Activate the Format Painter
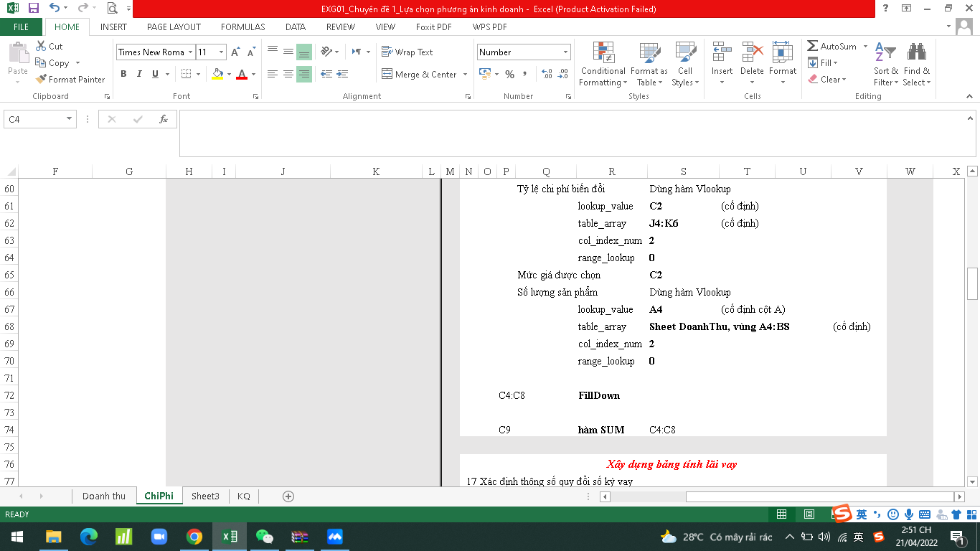The height and width of the screenshot is (551, 980). click(x=70, y=80)
